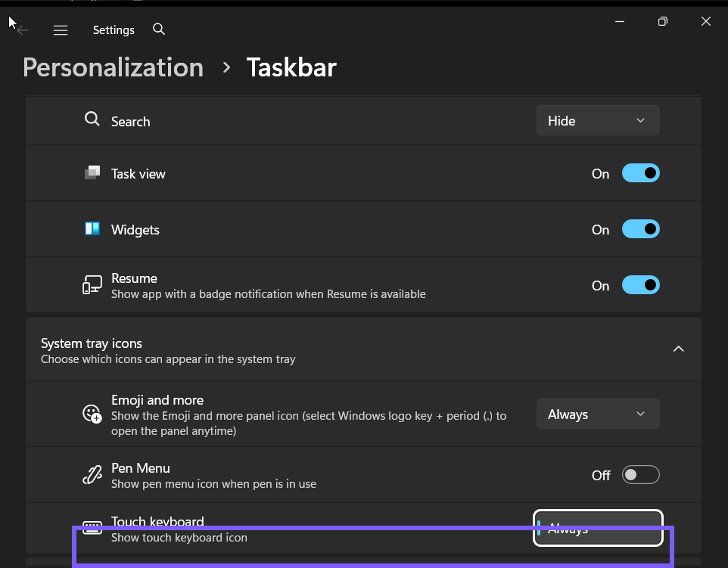Viewport: 728px width, 568px height.
Task: Go back with the back arrow
Action: click(22, 30)
